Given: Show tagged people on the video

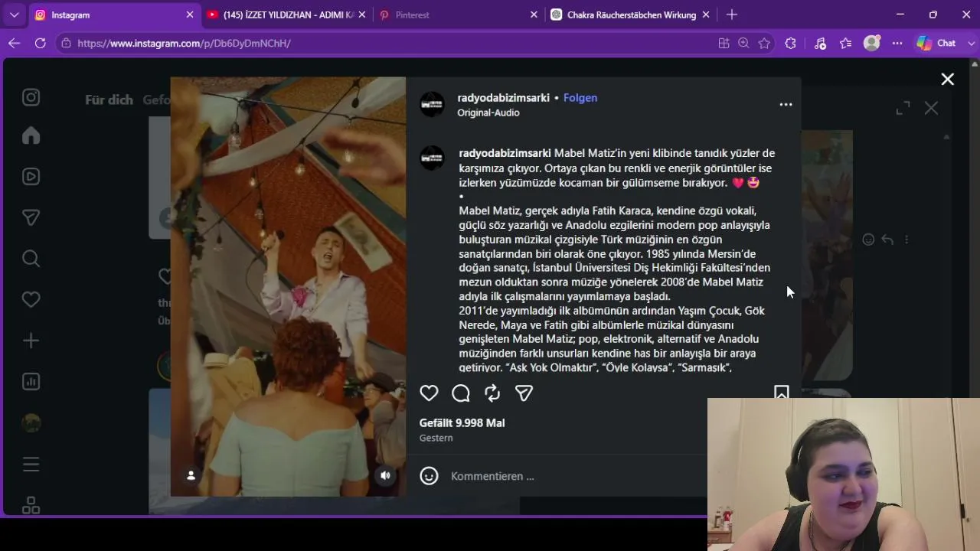Looking at the screenshot, I should (x=191, y=475).
